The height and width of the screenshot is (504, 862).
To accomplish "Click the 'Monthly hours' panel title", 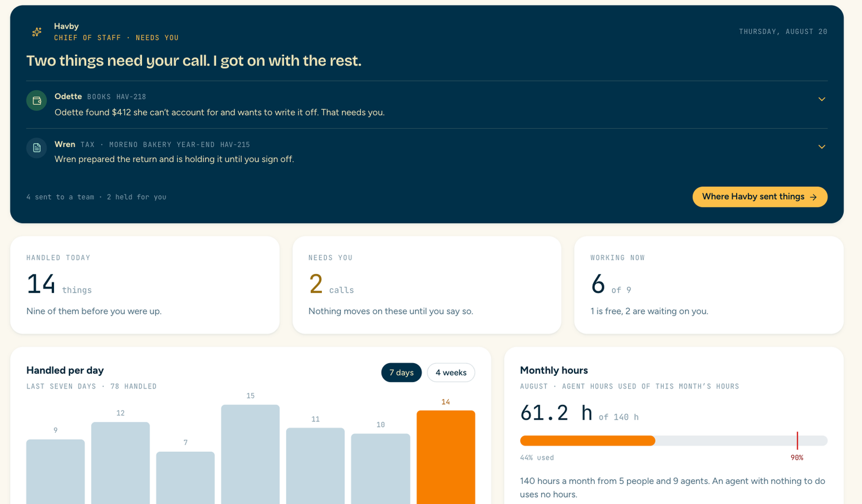I will (554, 370).
